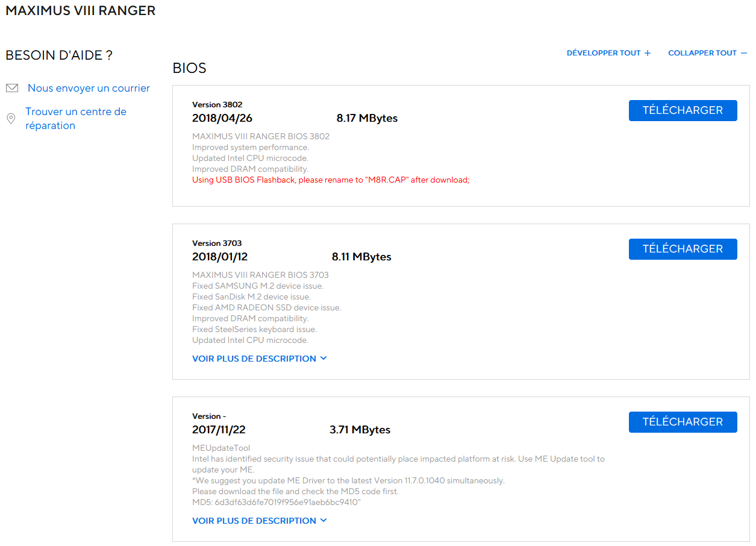The height and width of the screenshot is (546, 756).
Task: Click red USB BIOS Flashback note
Action: [331, 180]
